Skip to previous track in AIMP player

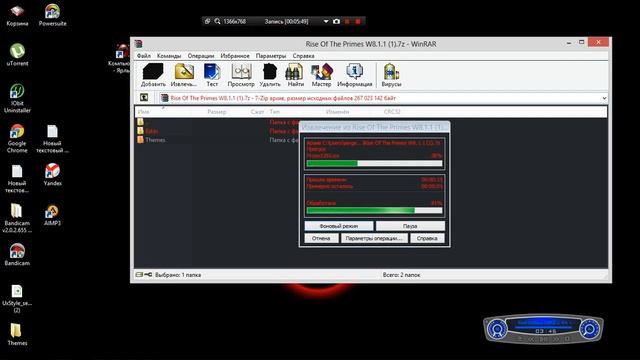tap(531, 338)
